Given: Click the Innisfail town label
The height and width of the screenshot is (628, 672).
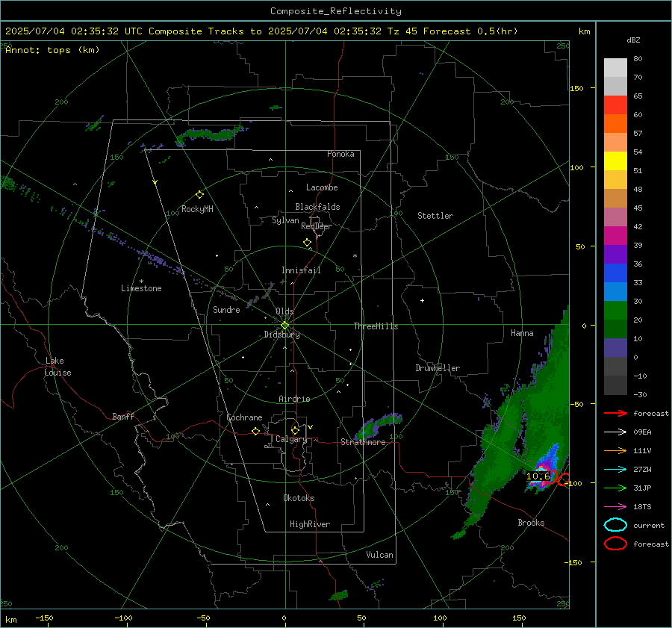Looking at the screenshot, I should point(301,270).
